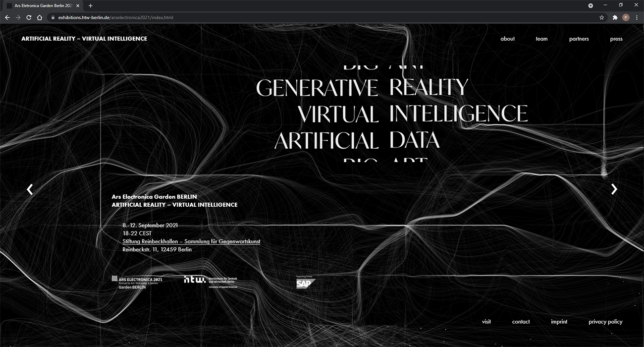Click the browser forward arrow
This screenshot has height=347, width=644.
[x=18, y=17]
